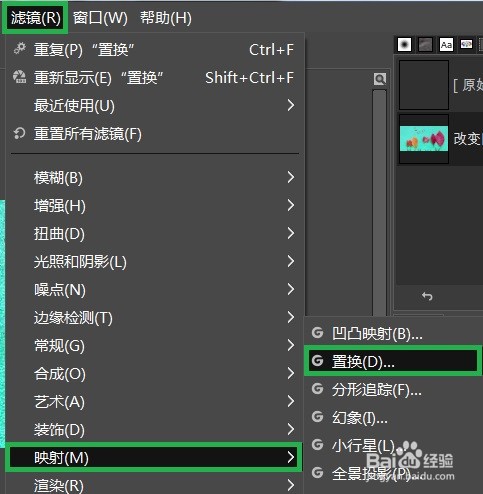Expand the 最近使用(U) submenu
483x494 pixels.
(155, 106)
